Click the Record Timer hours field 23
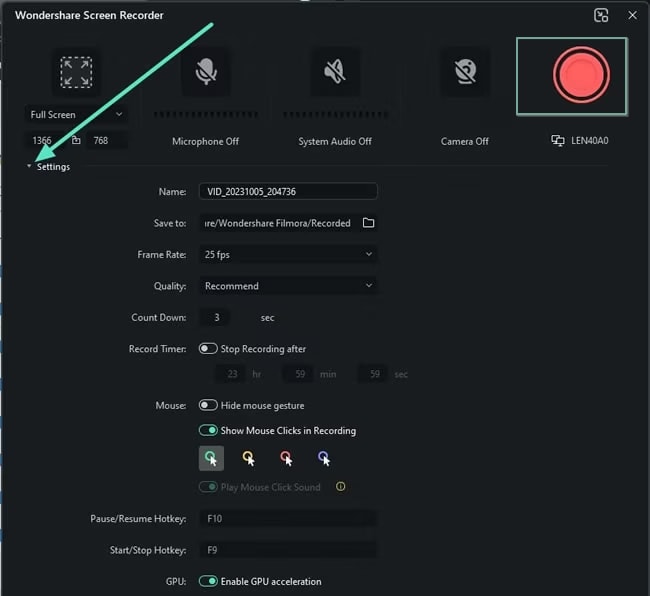 [x=231, y=374]
